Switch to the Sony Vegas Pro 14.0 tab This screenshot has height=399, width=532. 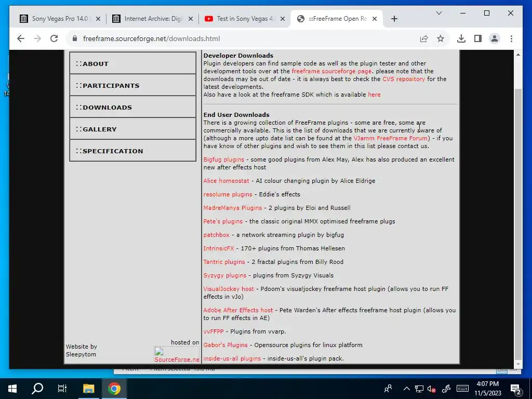pyautogui.click(x=60, y=19)
